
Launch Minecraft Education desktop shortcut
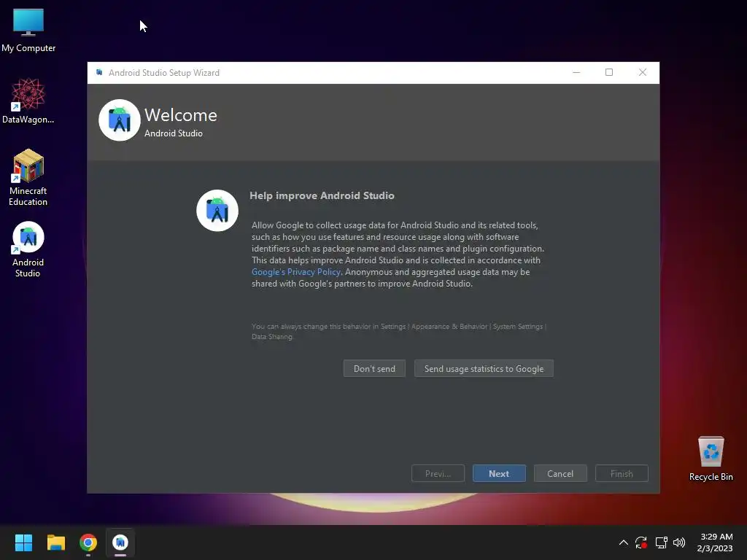[x=28, y=177]
